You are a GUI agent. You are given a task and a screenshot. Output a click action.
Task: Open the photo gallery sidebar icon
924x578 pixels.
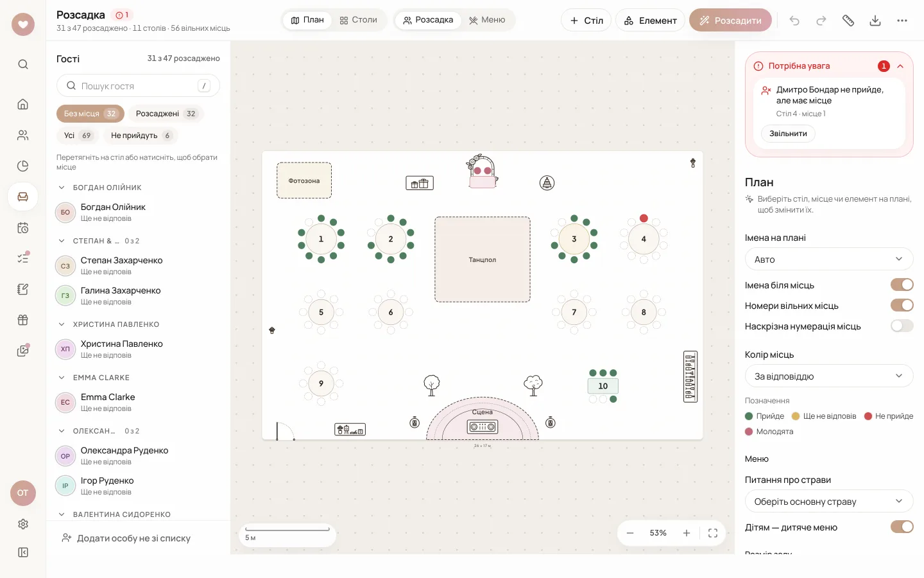23,351
